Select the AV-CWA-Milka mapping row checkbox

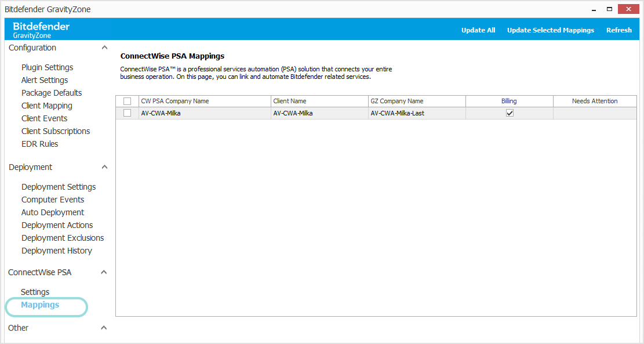(127, 113)
